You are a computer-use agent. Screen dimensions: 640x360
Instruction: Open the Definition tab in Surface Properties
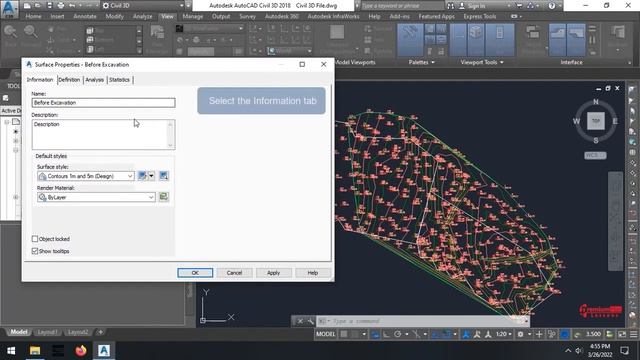click(69, 80)
